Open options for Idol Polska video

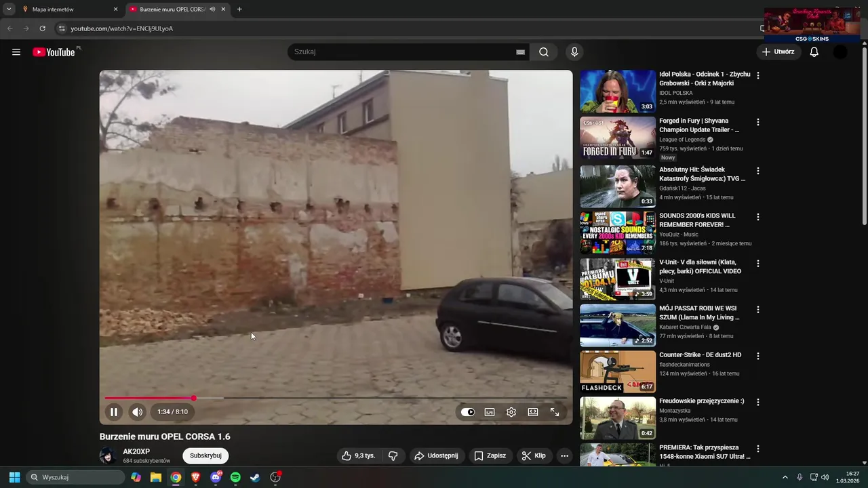pyautogui.click(x=758, y=76)
